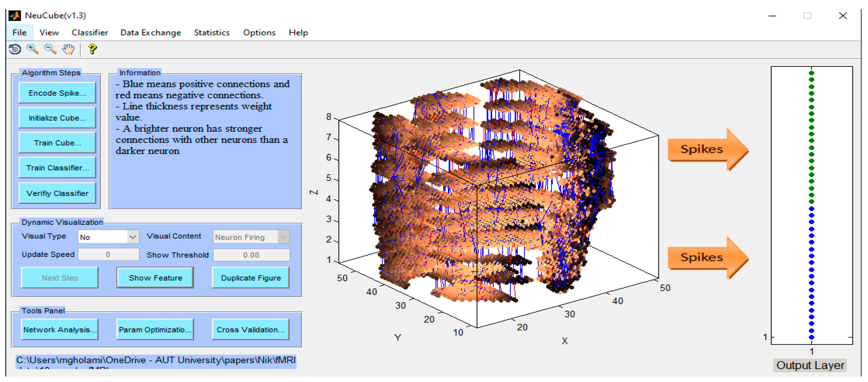Click the Information panel text area
Image resolution: width=868 pixels, height=382 pixels.
206,142
